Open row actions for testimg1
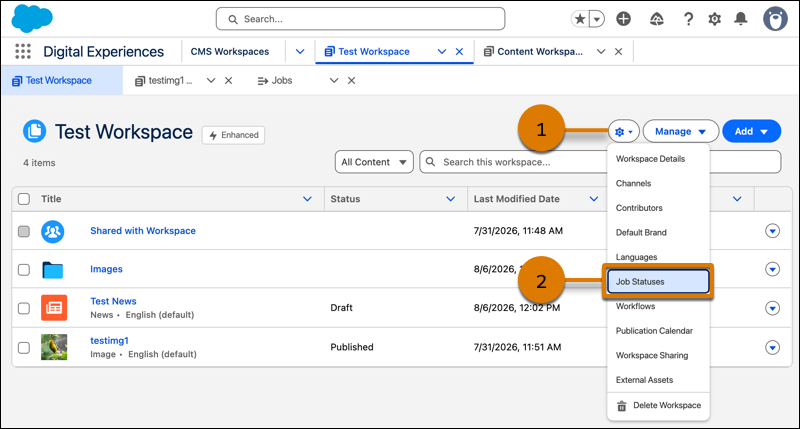800x429 pixels. point(772,348)
